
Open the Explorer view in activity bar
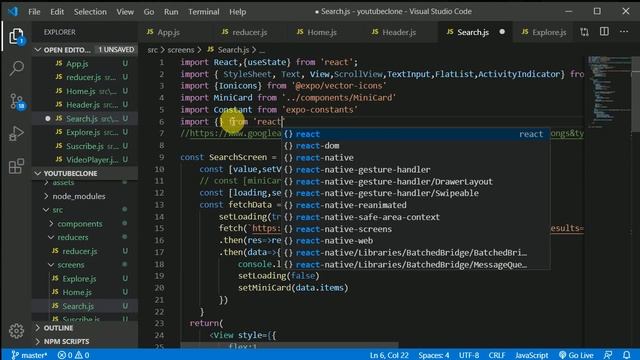click(x=16, y=37)
